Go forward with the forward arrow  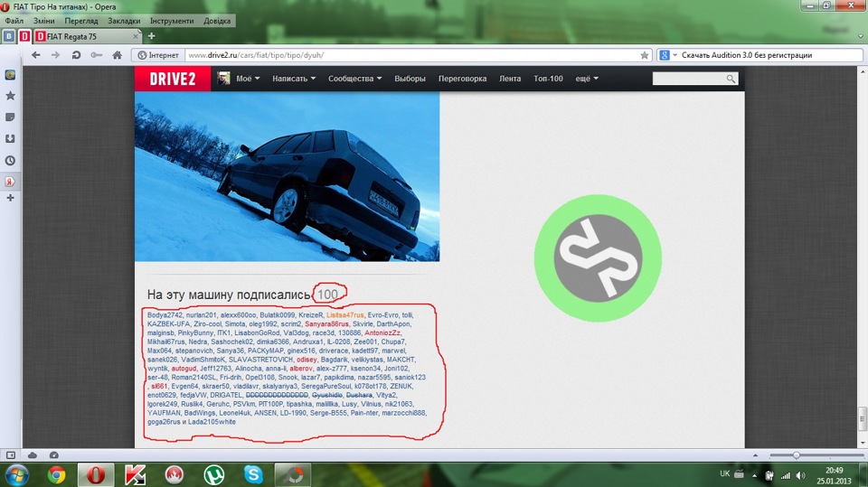click(x=55, y=55)
